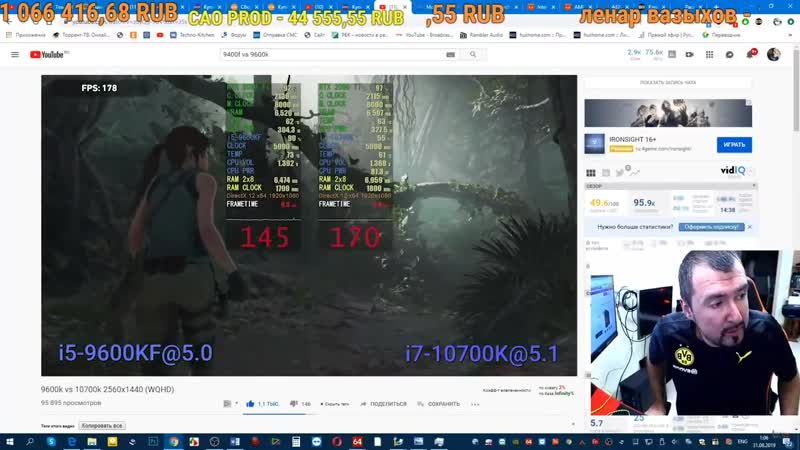This screenshot has height=450, width=800.
Task: Open the create video camera icon
Action: (x=689, y=55)
